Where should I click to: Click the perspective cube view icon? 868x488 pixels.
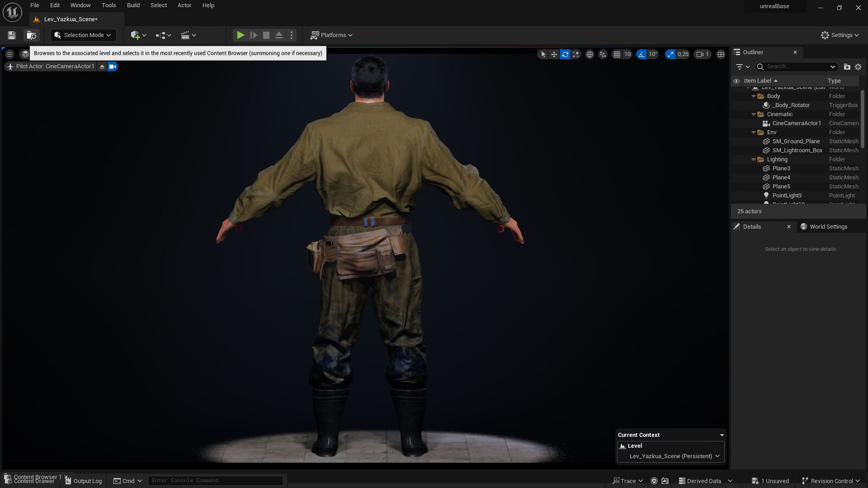pyautogui.click(x=25, y=54)
